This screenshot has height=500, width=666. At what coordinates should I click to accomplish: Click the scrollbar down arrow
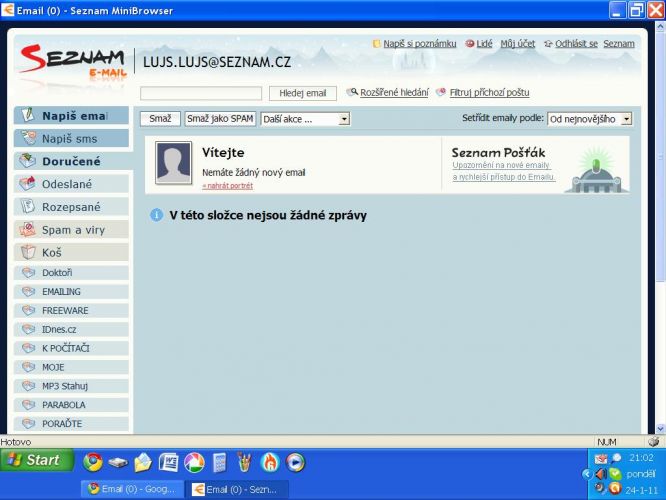[x=660, y=429]
